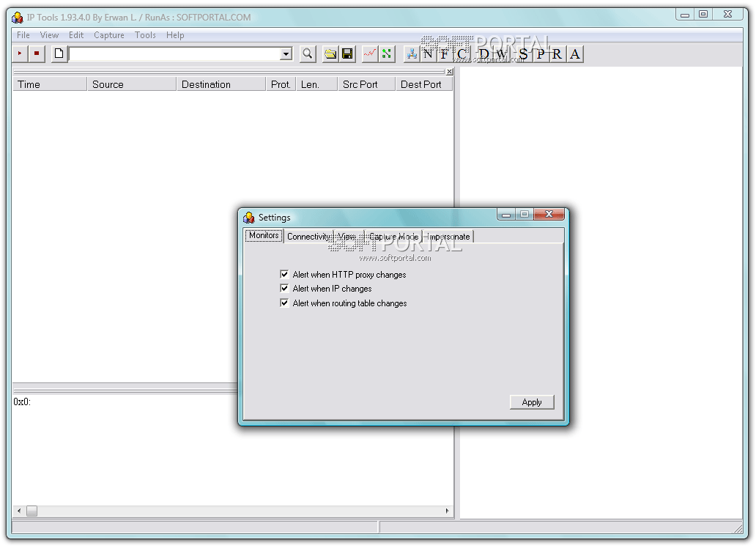Click the D toolbar button

pos(484,53)
